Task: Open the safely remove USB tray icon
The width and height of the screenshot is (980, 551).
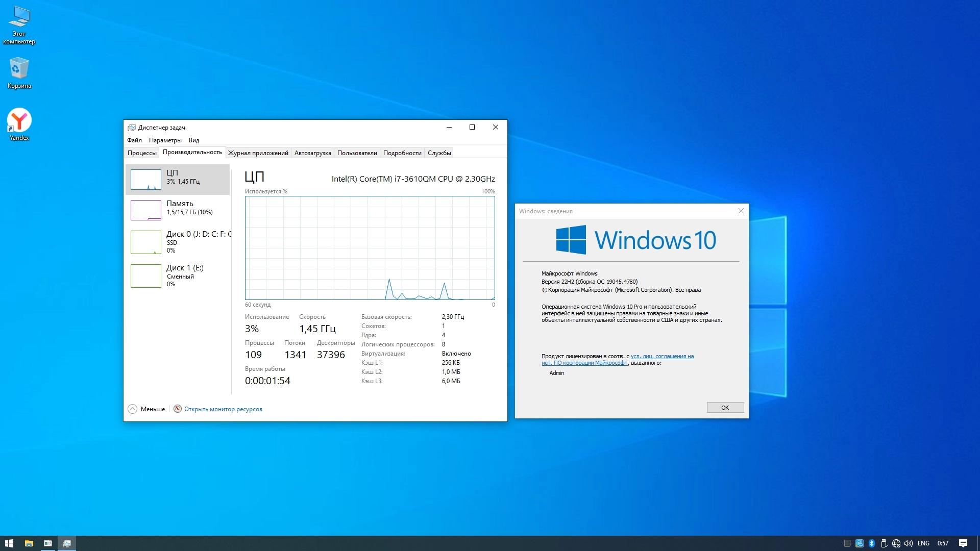Action: 884,543
